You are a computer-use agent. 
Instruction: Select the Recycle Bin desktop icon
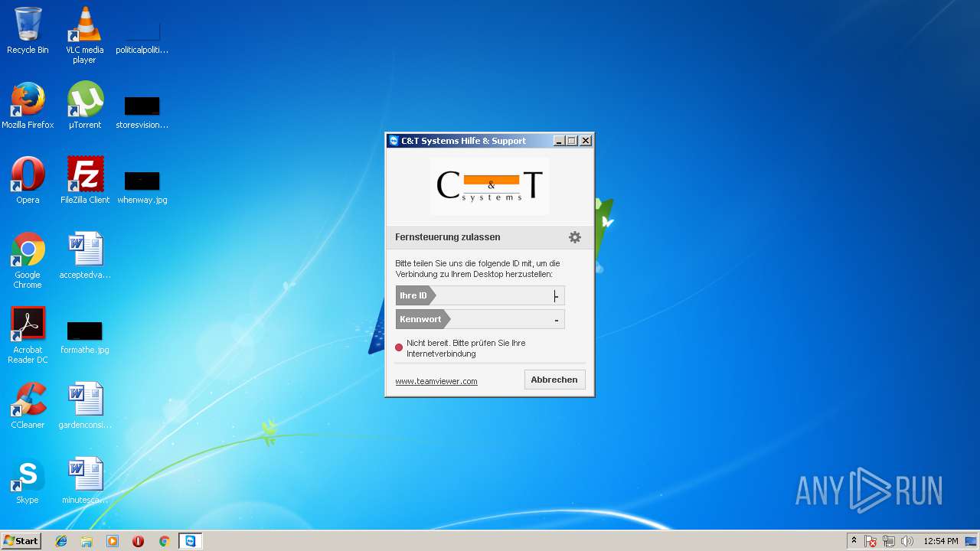pyautogui.click(x=28, y=31)
